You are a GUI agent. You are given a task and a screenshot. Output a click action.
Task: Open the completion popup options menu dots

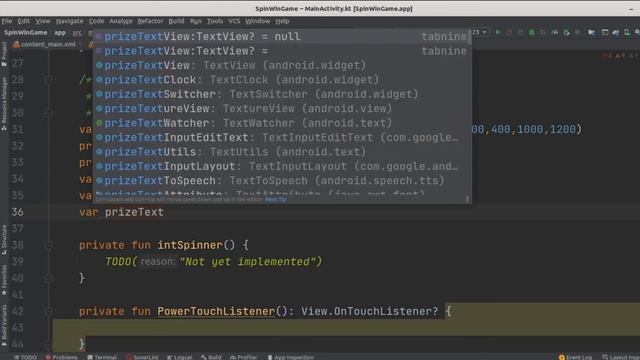coord(467,199)
